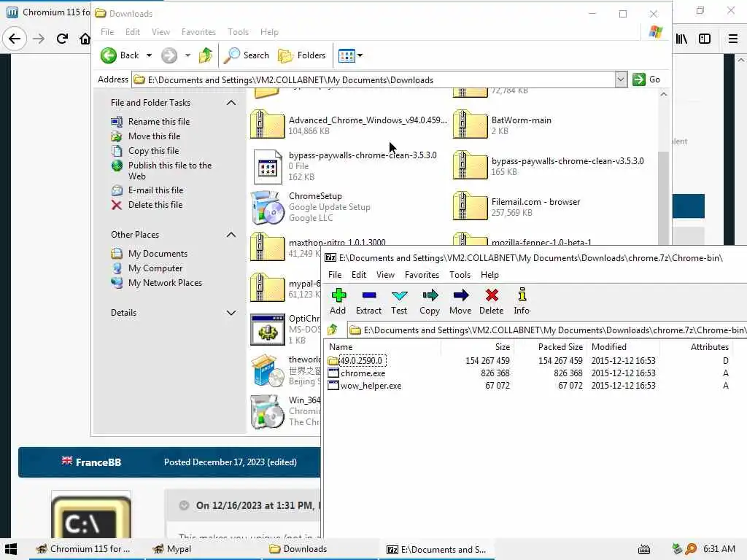
Task: Click Move this file link
Action: point(154,136)
